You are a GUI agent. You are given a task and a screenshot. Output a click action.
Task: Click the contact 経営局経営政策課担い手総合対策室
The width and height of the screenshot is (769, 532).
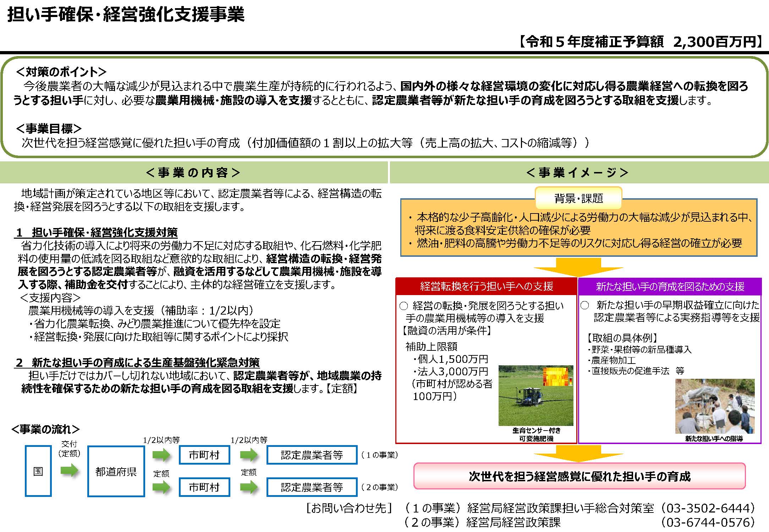pyautogui.click(x=561, y=508)
